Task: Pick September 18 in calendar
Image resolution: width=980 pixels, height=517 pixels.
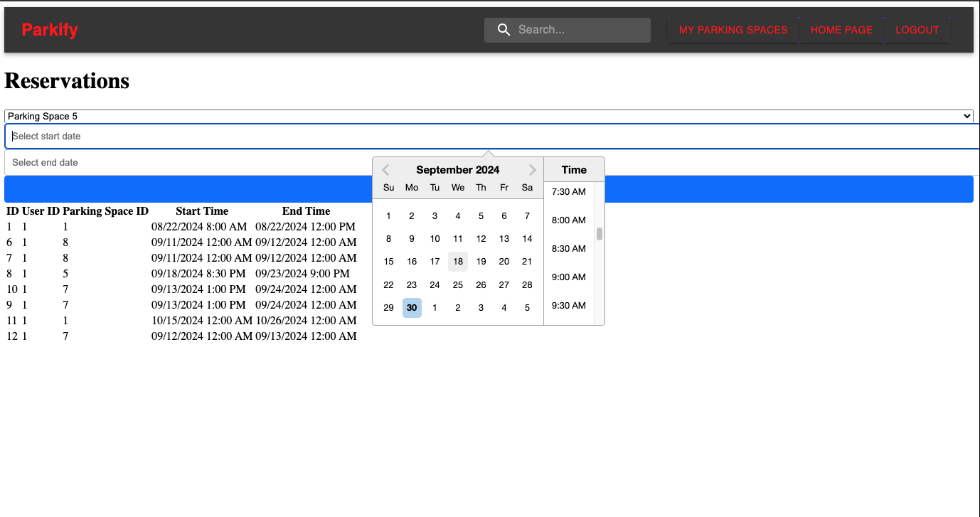Action: 458,262
